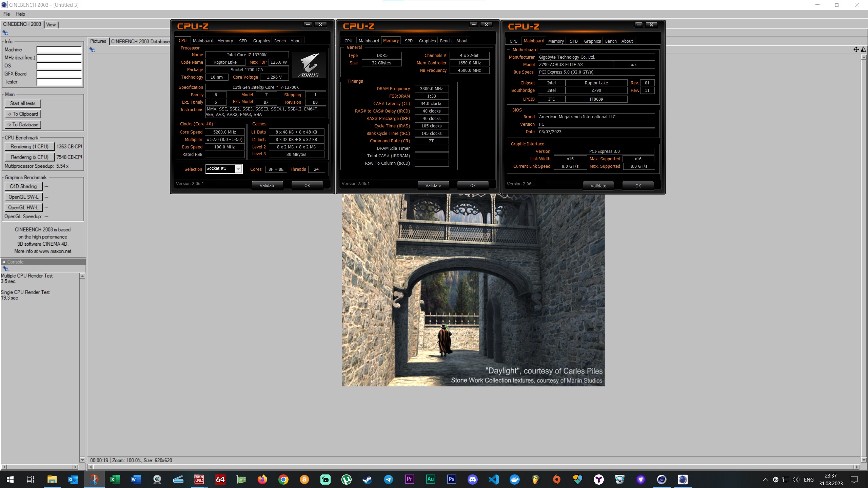Open the SPD tab in the middle CPU-Z window
Viewport: 868px width, 488px height.
point(409,41)
